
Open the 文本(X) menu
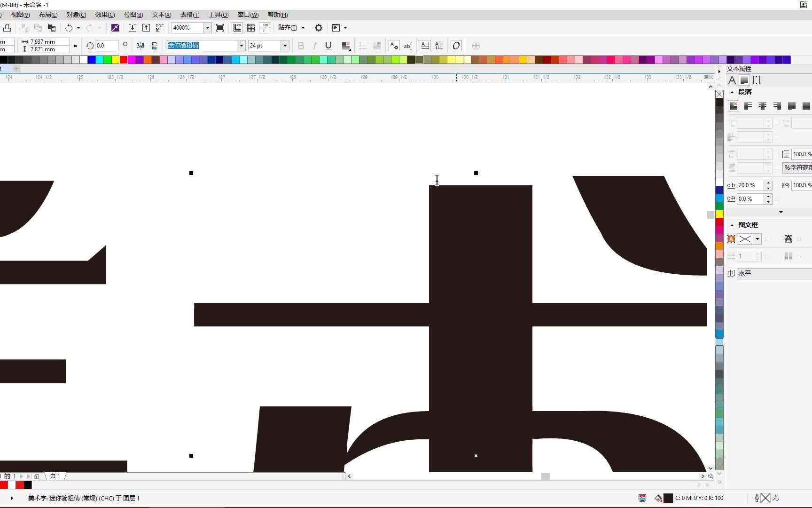click(x=162, y=15)
